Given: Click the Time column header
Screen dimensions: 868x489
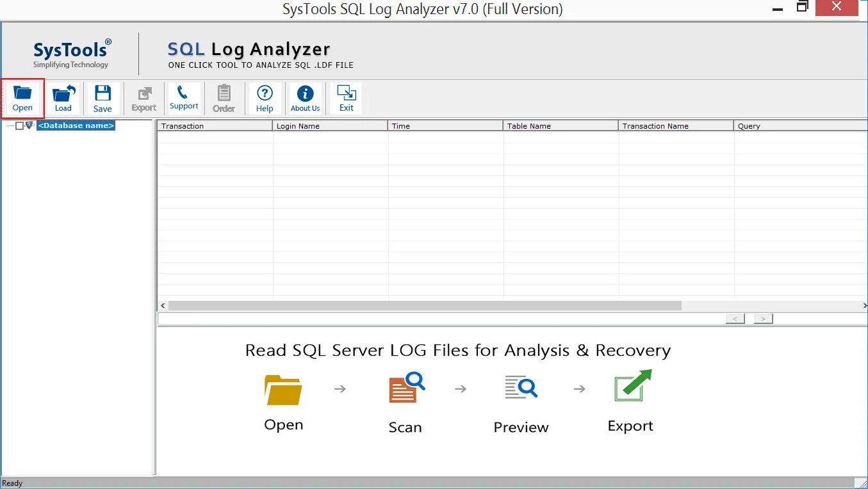Looking at the screenshot, I should (446, 126).
